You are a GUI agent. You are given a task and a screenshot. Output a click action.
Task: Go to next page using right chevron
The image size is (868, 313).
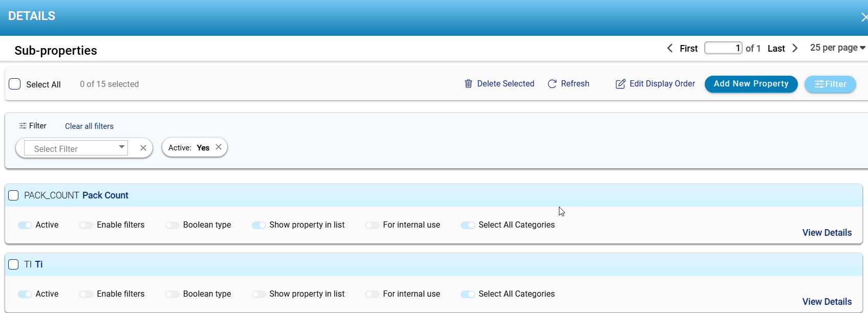tap(795, 48)
